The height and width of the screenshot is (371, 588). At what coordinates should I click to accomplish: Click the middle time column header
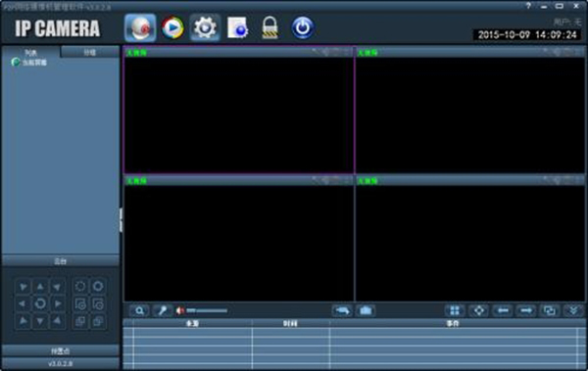point(291,323)
